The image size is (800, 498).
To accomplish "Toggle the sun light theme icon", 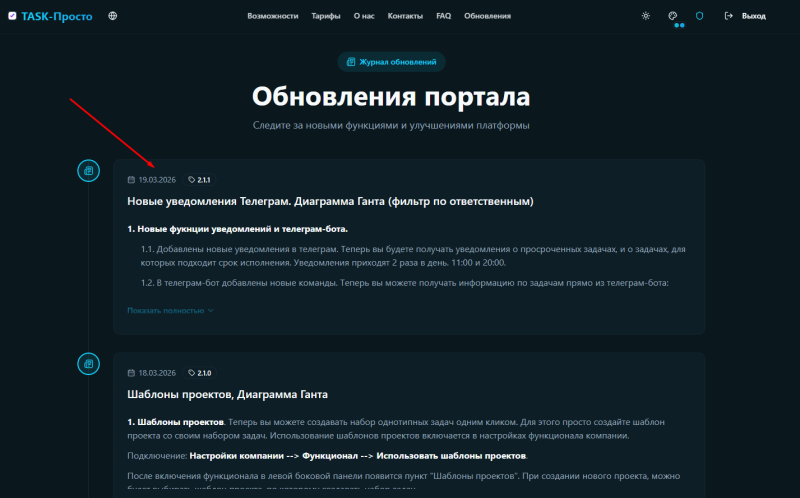I will pos(646,16).
